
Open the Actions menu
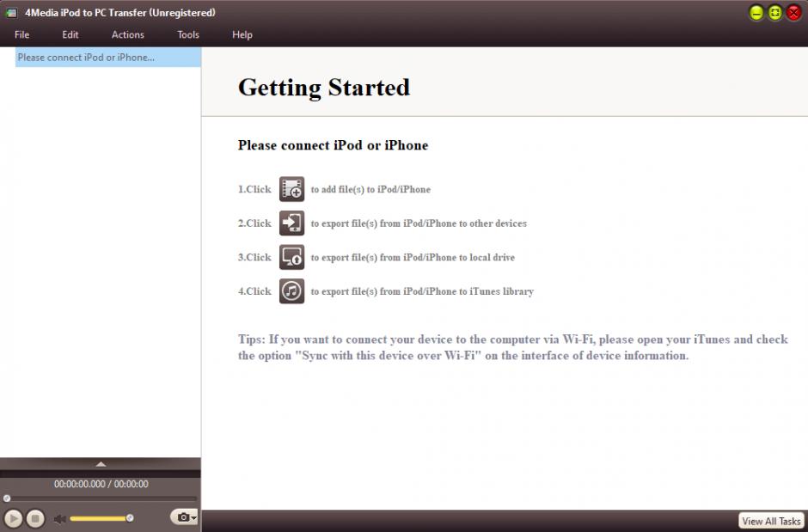(x=128, y=34)
